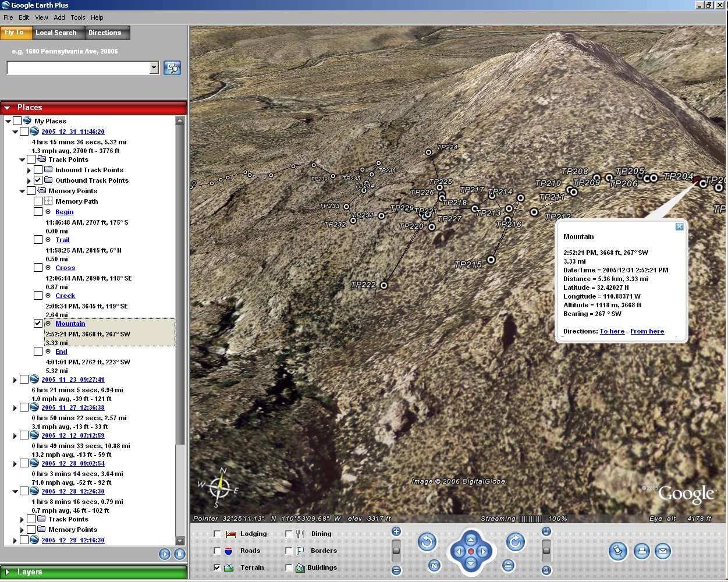The height and width of the screenshot is (582, 728).
Task: Click the Places panel scrollbar down arrow
Action: 180,541
